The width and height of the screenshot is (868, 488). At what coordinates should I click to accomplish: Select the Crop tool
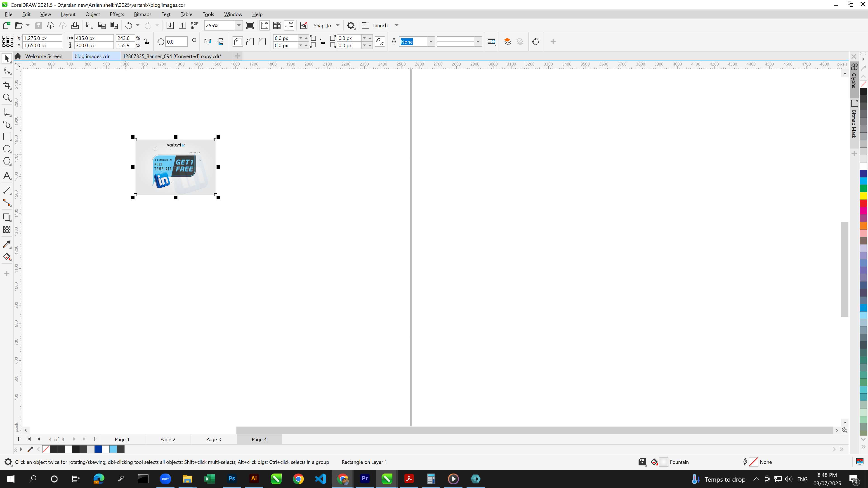coord(7,85)
